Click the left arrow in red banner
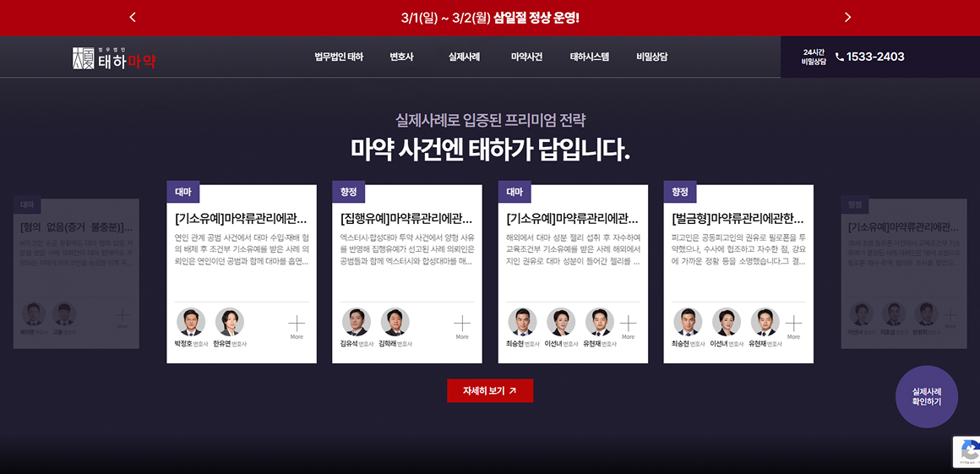Screen dimensions: 980x474 [133, 18]
